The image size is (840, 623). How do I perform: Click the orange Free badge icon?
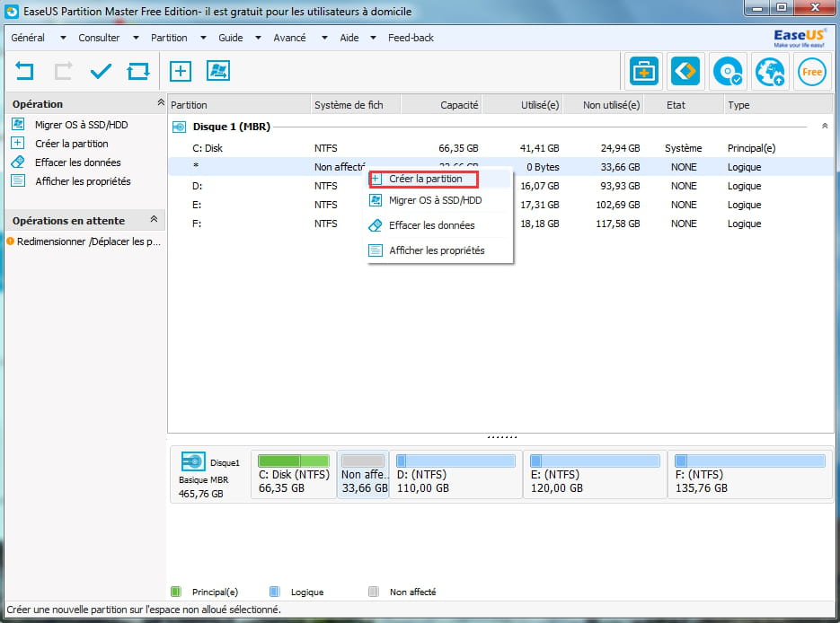coord(812,72)
